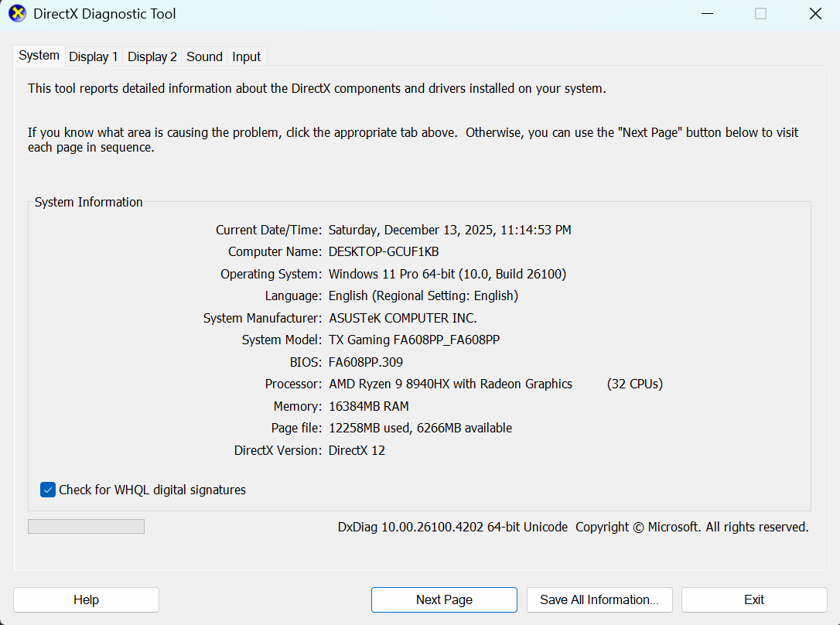The height and width of the screenshot is (625, 840).
Task: Close the DirectX Diagnostic Tool window
Action: 815,14
